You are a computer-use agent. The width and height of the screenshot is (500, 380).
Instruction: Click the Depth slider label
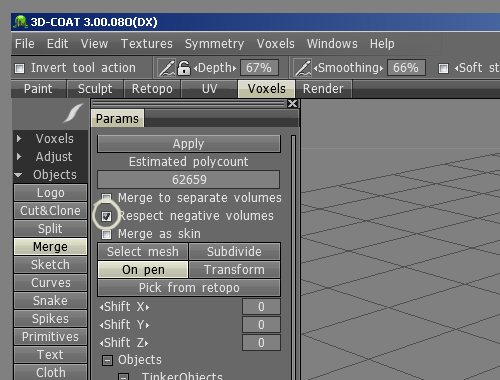pos(215,68)
